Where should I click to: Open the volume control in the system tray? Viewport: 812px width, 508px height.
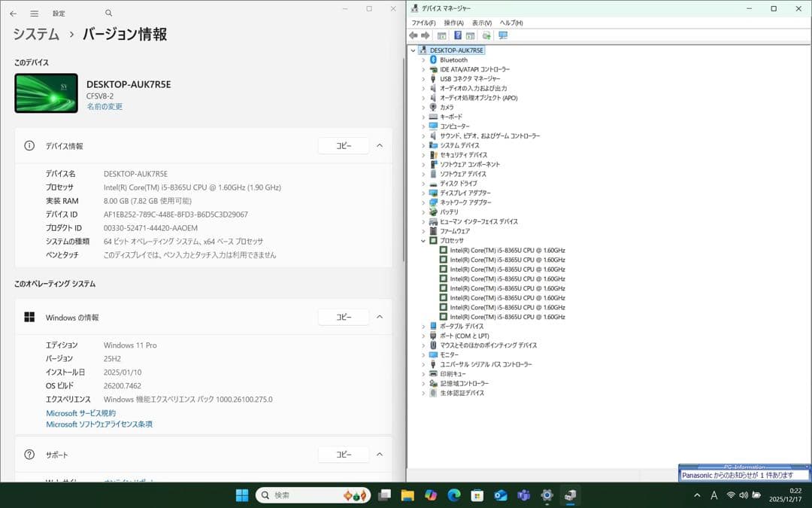coord(744,495)
